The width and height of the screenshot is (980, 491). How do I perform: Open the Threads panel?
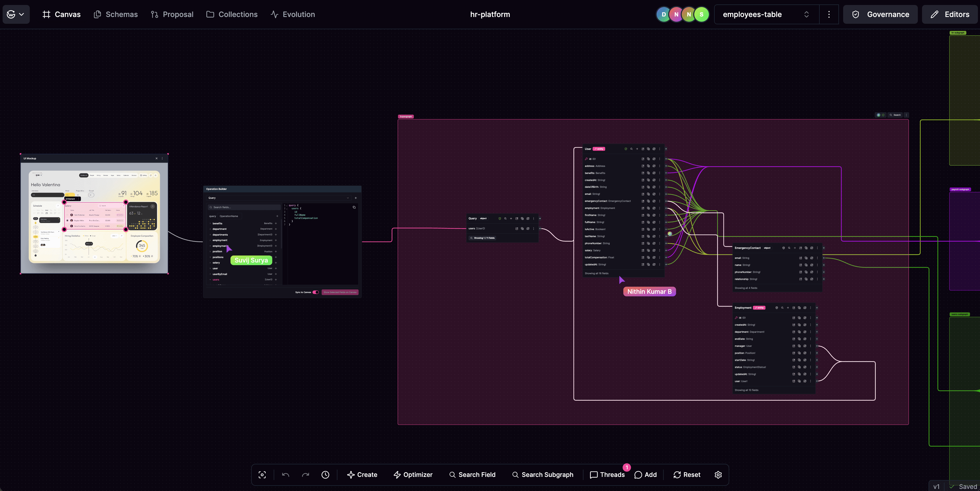pos(608,475)
